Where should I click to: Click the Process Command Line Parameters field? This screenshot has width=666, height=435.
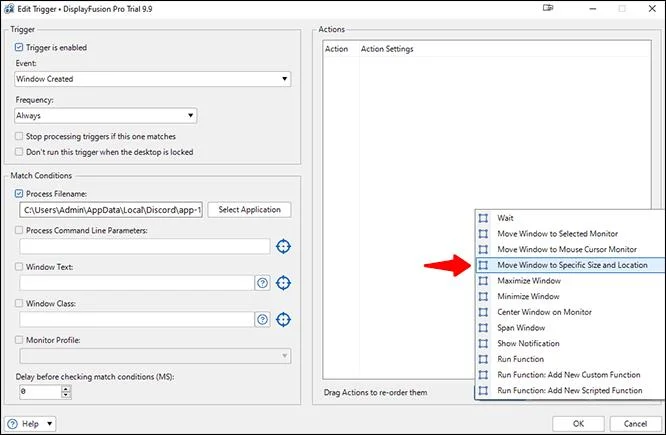pos(144,246)
